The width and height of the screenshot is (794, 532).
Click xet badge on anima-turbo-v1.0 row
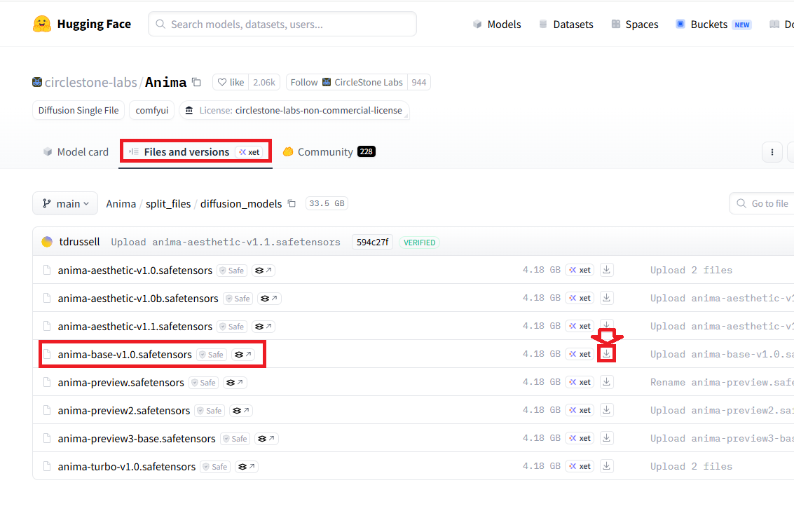point(580,466)
